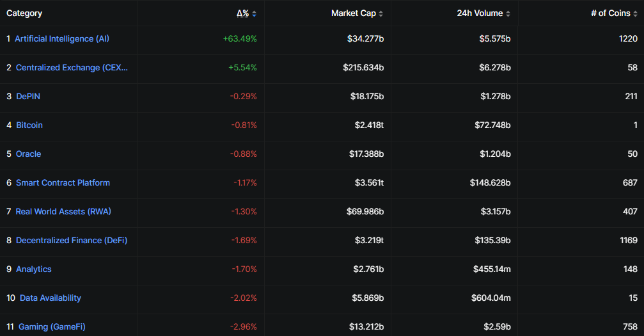Click the Δ% column header text
The width and height of the screenshot is (644, 336).
[x=242, y=13]
